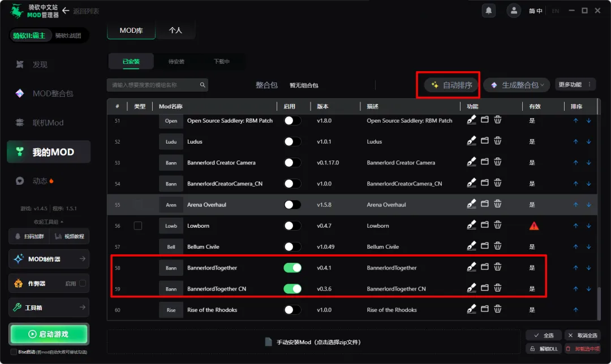Disable the BannerlordTogether CN toggle
This screenshot has width=611, height=364.
click(292, 289)
